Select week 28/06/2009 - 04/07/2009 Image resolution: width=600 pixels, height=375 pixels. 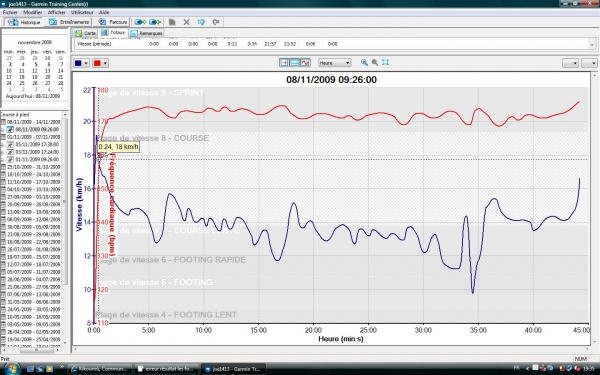[x=34, y=279]
